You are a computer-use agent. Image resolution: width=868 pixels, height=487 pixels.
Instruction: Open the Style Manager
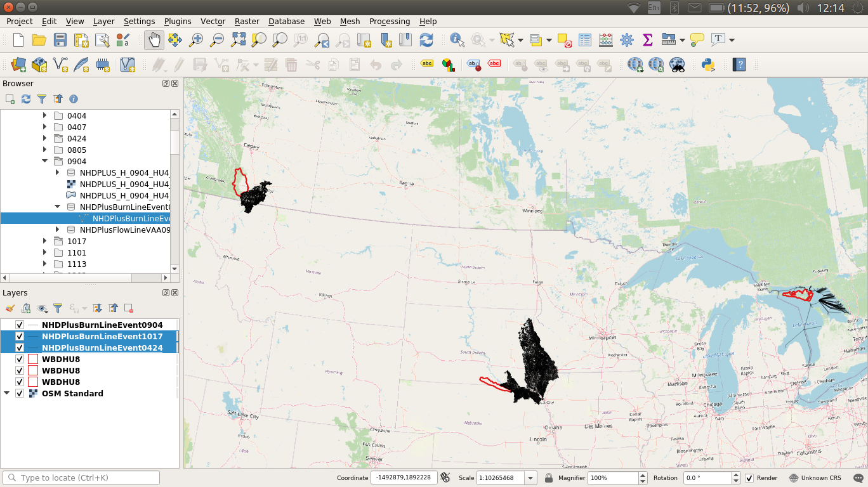point(123,40)
